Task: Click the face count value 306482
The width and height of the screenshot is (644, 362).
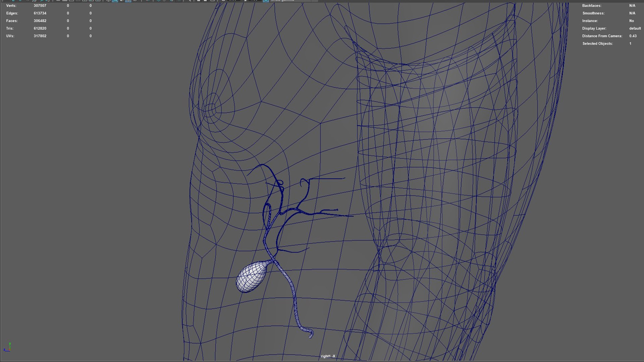Action: pyautogui.click(x=40, y=21)
